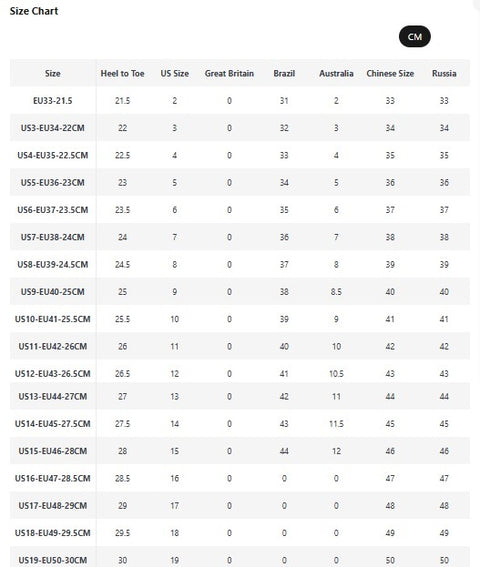
Task: Click the US5-EU36-23CM row label
Action: pyautogui.click(x=53, y=183)
